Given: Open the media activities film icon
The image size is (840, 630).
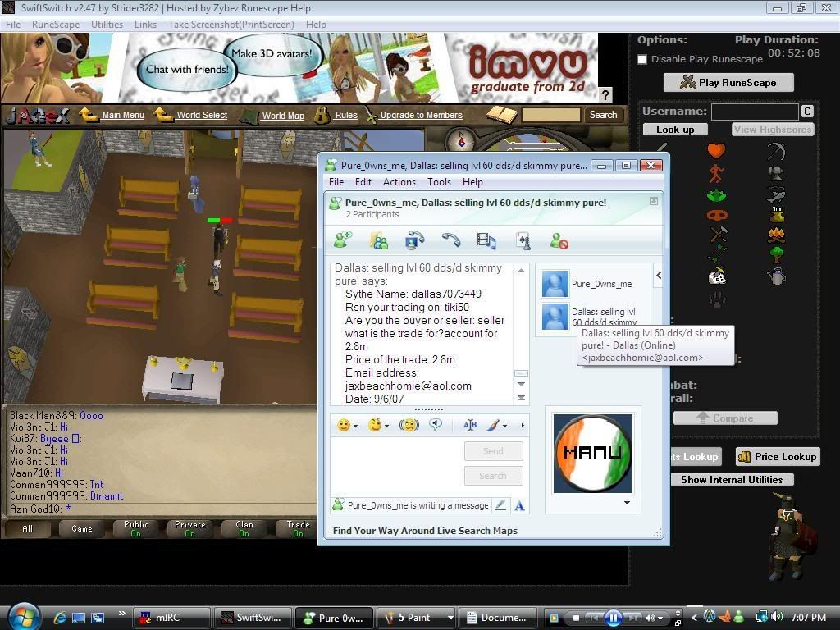Looking at the screenshot, I should coord(486,240).
